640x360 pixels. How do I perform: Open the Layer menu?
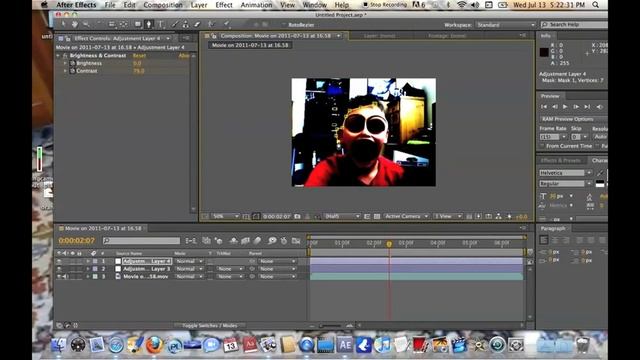[199, 5]
